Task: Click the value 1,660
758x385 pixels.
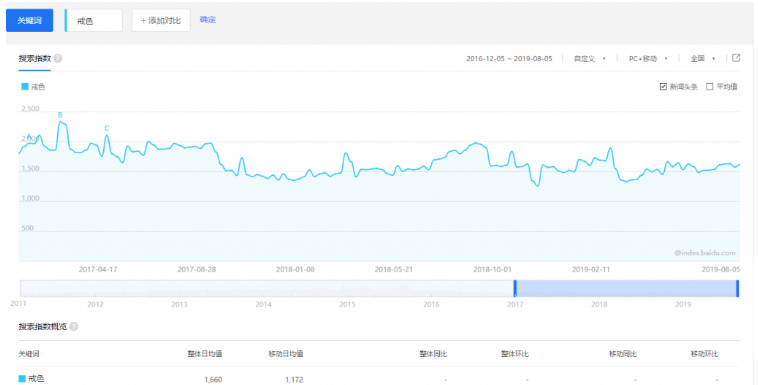Action: 213,380
